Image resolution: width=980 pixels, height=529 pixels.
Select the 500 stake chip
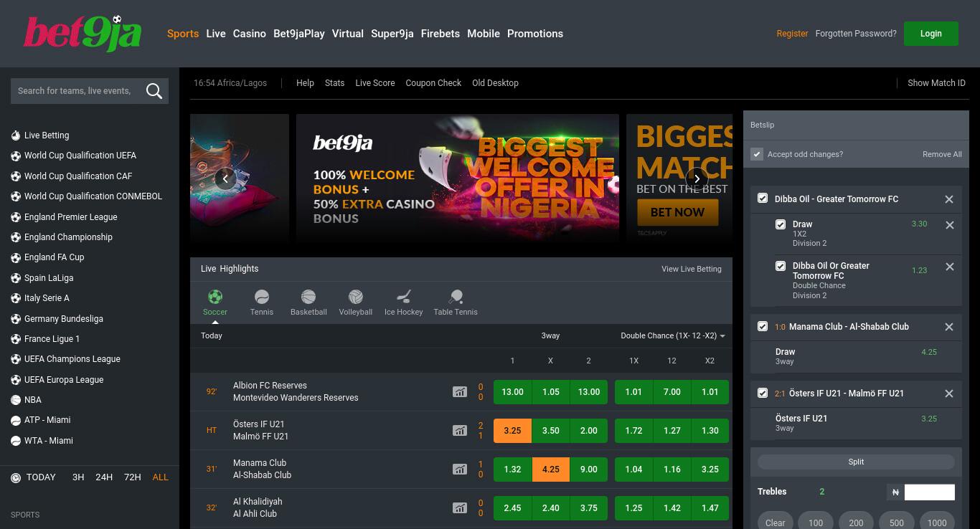tap(897, 523)
